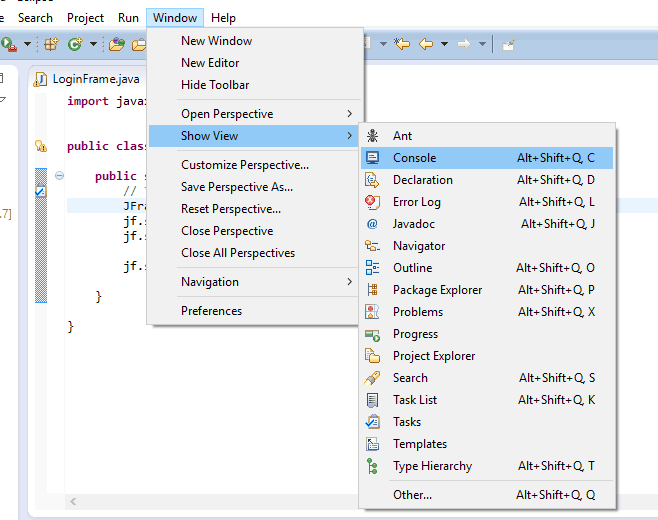658x520 pixels.
Task: Select Package Explorer in Show View
Action: pyautogui.click(x=487, y=290)
